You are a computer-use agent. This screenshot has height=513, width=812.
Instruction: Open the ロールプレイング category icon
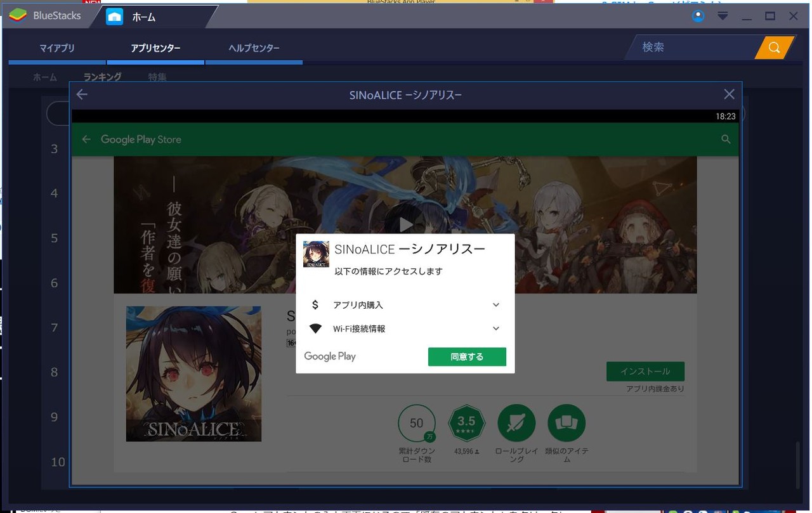tap(516, 423)
